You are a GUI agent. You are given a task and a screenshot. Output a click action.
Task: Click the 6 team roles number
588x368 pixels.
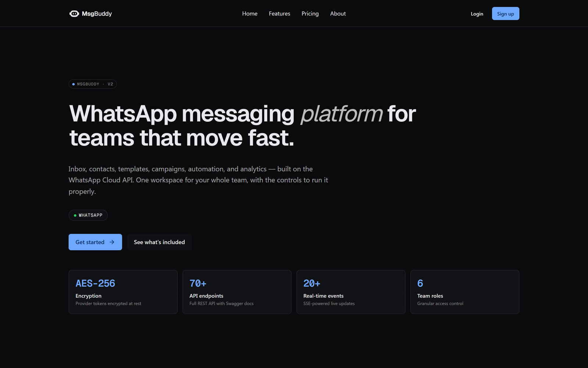tap(420, 283)
